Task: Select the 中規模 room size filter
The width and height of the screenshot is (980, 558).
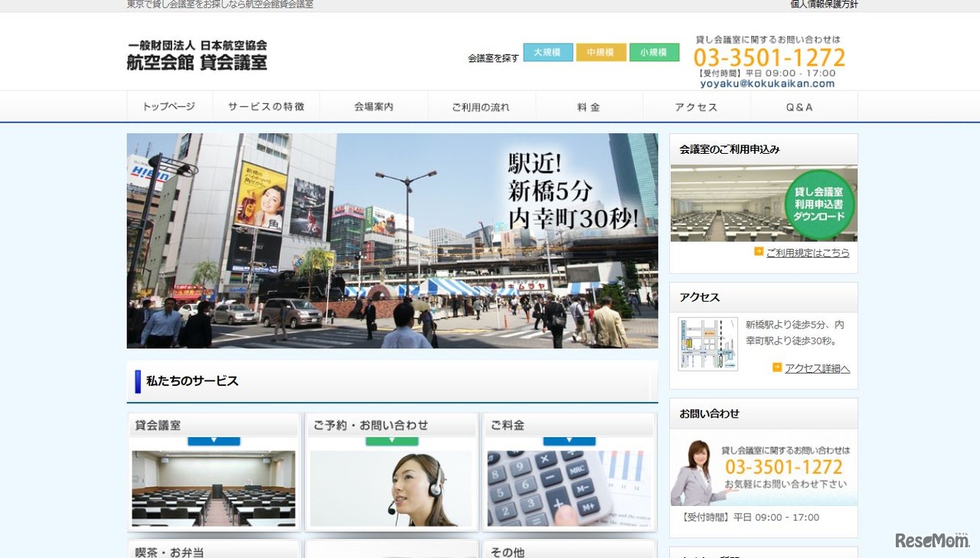Action: point(601,52)
